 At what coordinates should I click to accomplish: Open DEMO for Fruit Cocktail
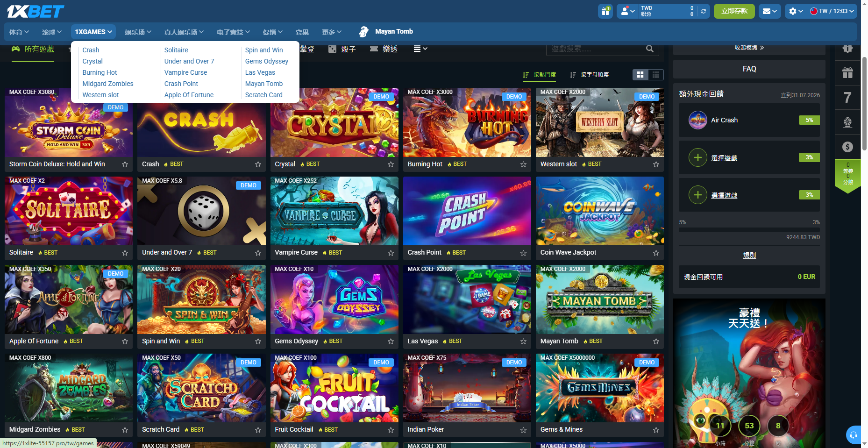tap(381, 363)
